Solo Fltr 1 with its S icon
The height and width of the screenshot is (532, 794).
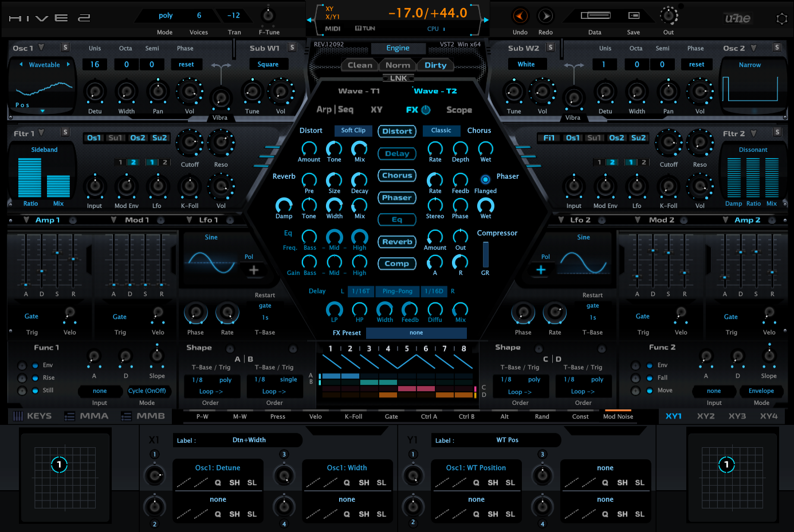click(65, 132)
